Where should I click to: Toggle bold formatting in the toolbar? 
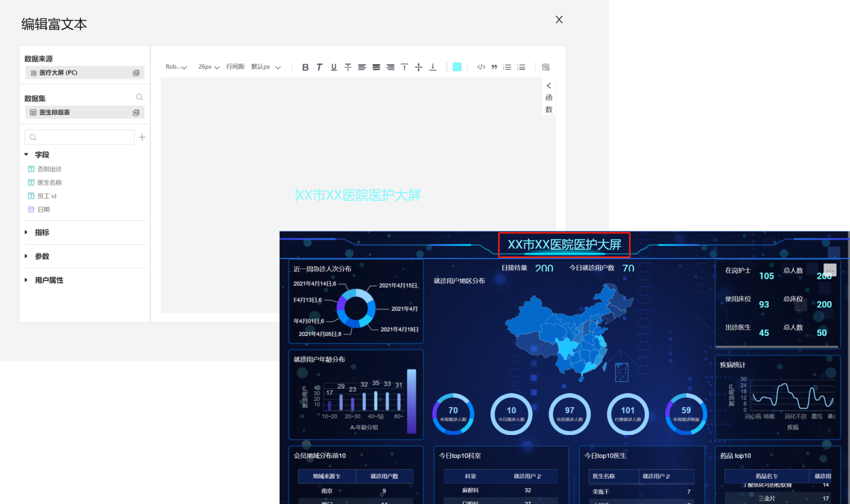305,67
